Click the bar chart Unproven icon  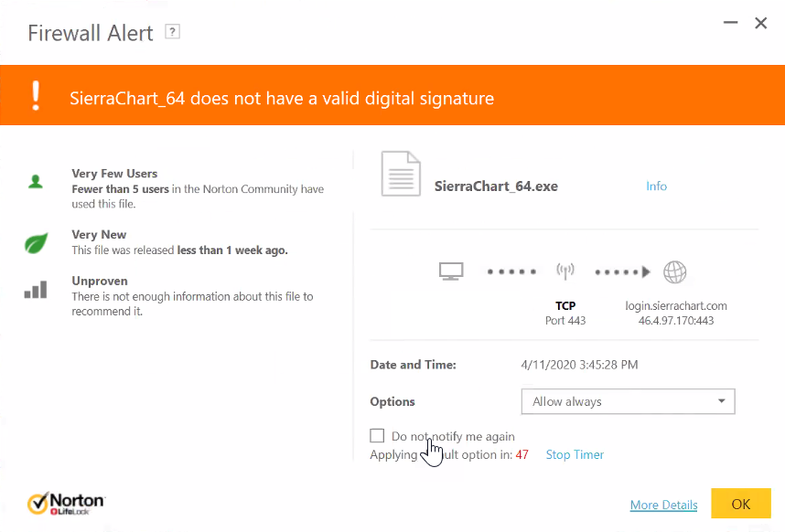click(36, 290)
